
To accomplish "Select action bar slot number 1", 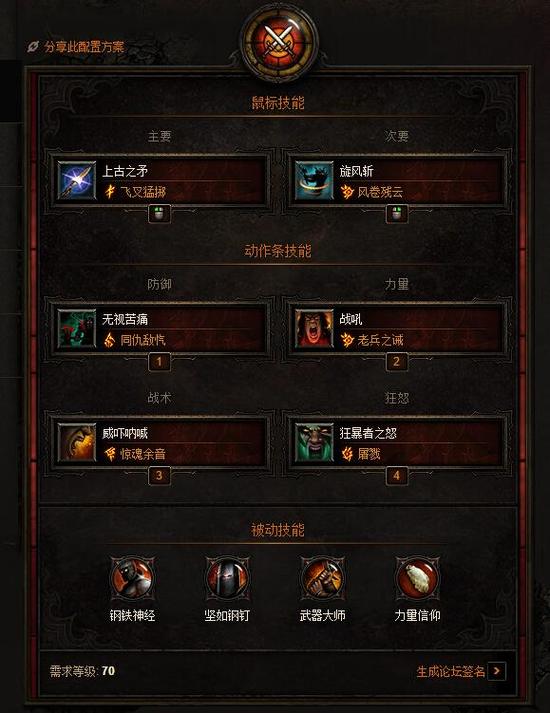I will click(x=159, y=362).
